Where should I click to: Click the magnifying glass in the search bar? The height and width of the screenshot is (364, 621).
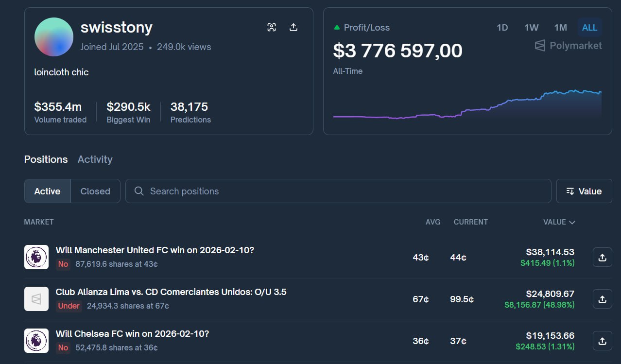139,191
